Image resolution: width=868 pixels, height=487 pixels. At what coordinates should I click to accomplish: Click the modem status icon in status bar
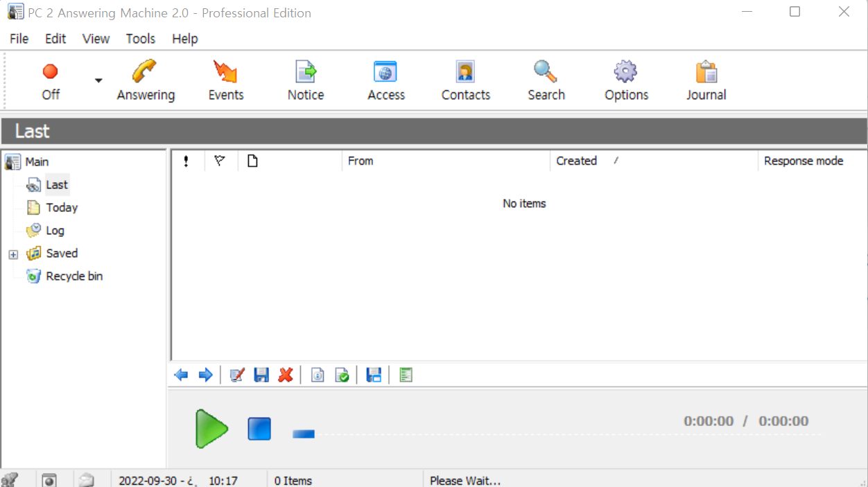coord(10,479)
